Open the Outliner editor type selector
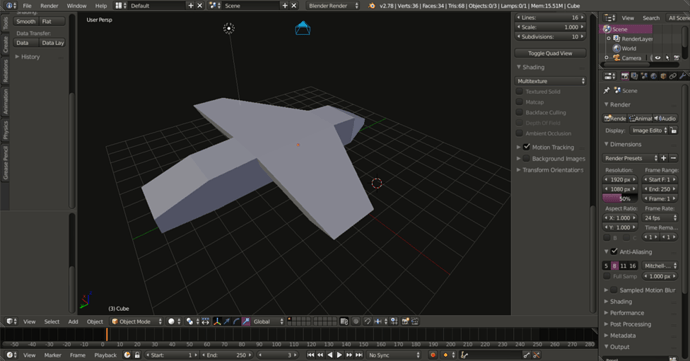The width and height of the screenshot is (690, 361). coord(609,18)
